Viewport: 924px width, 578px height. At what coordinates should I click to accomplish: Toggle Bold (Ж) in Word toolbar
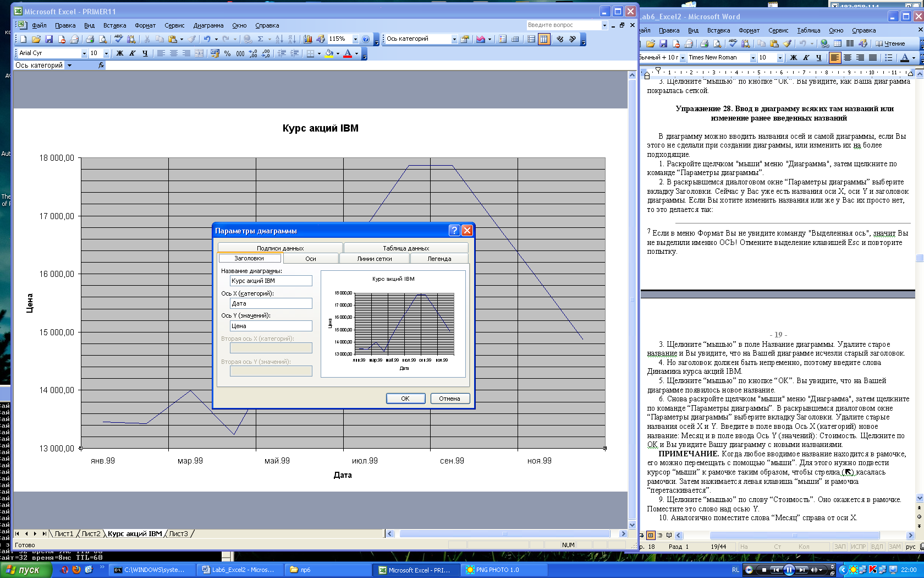pyautogui.click(x=793, y=57)
